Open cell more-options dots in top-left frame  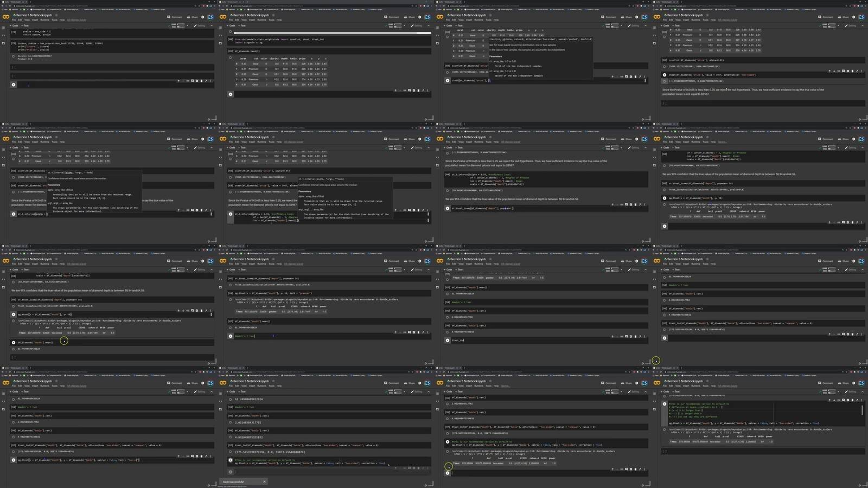pyautogui.click(x=210, y=81)
